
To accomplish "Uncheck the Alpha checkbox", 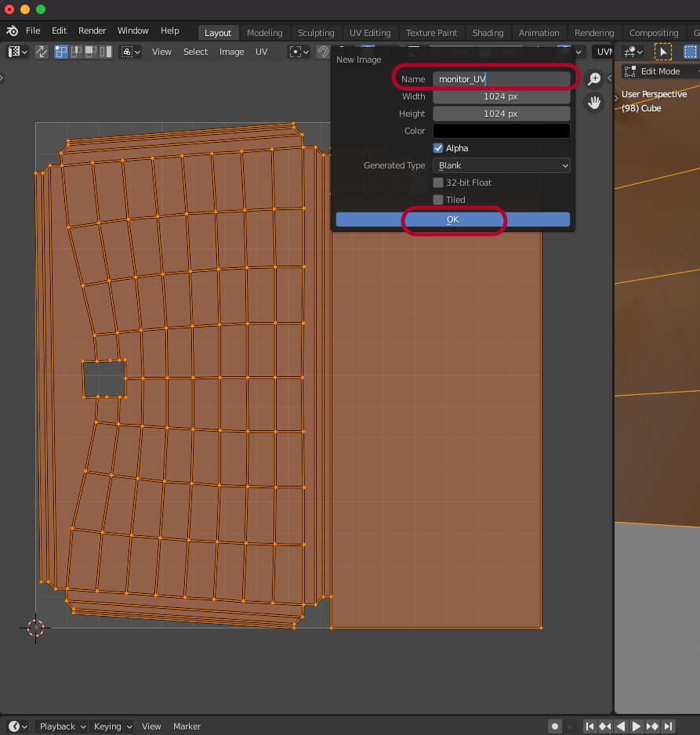I will (x=438, y=148).
